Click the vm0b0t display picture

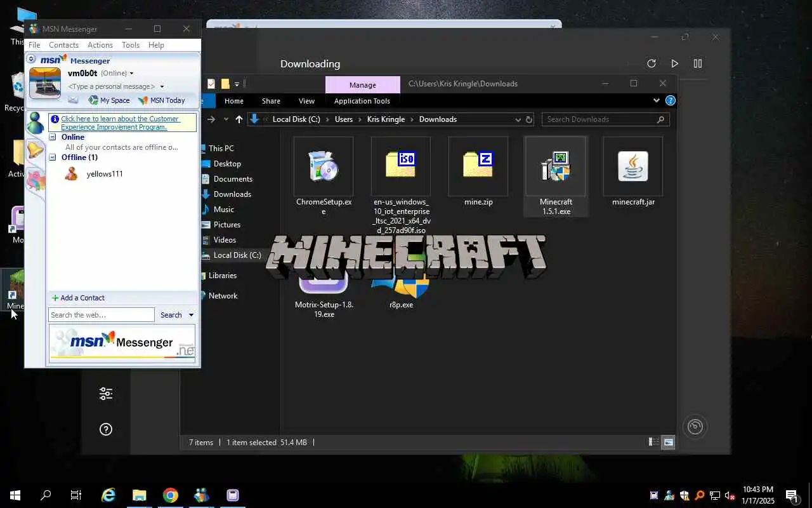pyautogui.click(x=45, y=83)
